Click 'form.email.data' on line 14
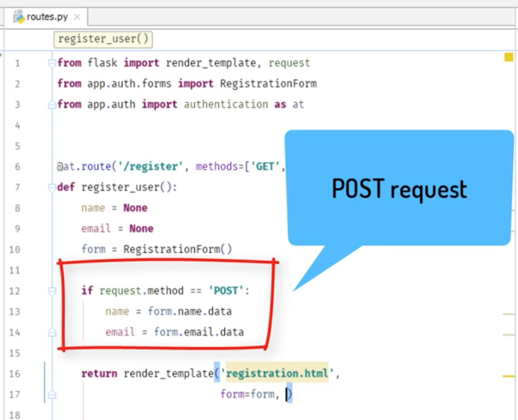This screenshot has width=518, height=420. click(199, 332)
